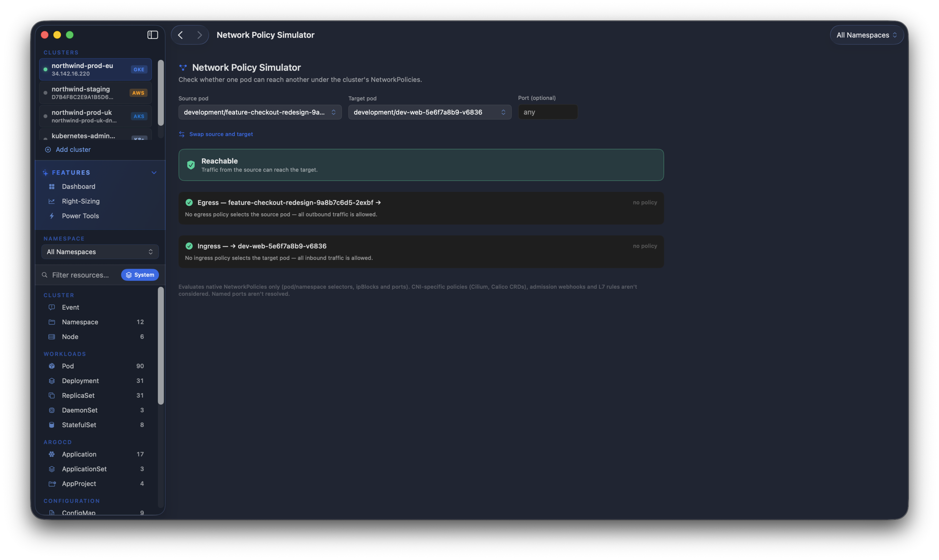Click Add cluster link

(73, 149)
